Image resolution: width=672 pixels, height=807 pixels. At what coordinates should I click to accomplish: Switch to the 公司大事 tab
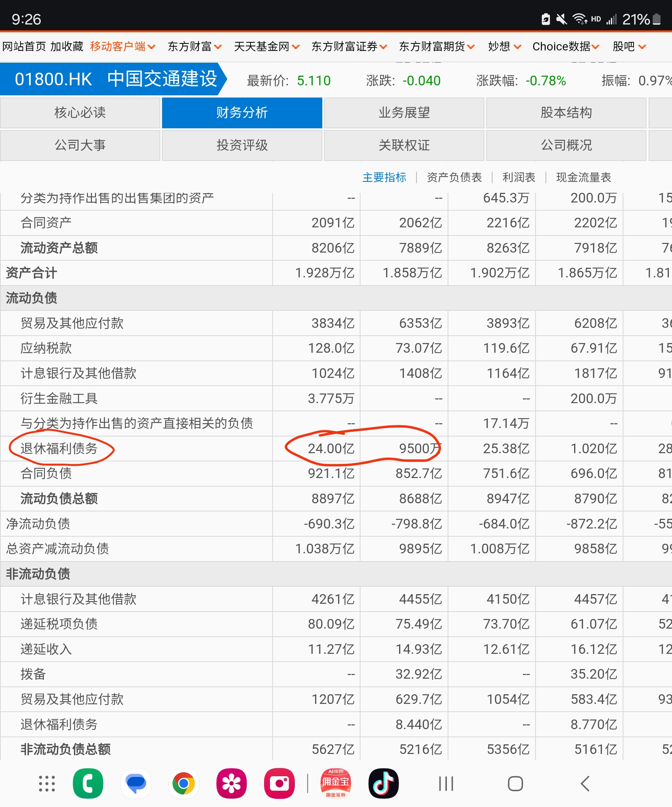pyautogui.click(x=80, y=145)
